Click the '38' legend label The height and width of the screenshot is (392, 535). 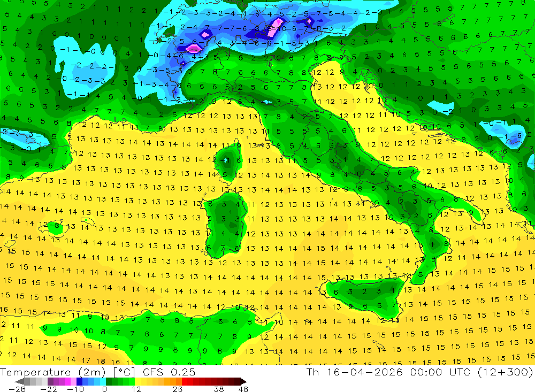click(219, 389)
